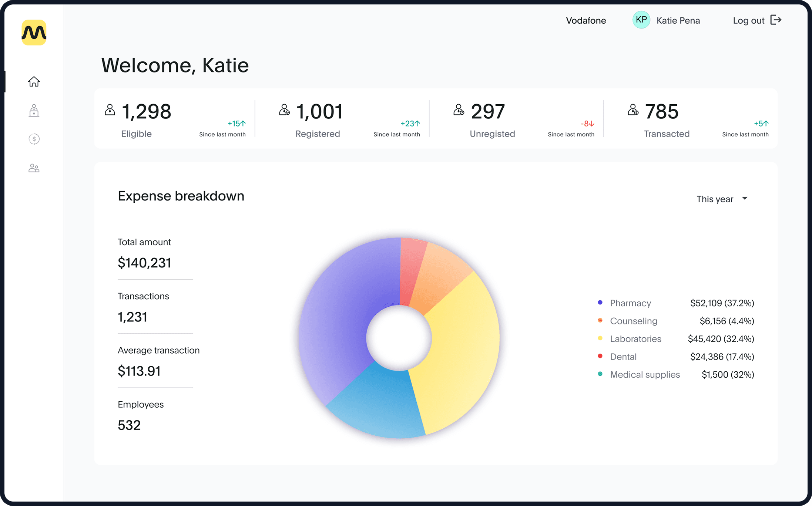
Task: Select the Vodafone menu item
Action: [x=585, y=20]
